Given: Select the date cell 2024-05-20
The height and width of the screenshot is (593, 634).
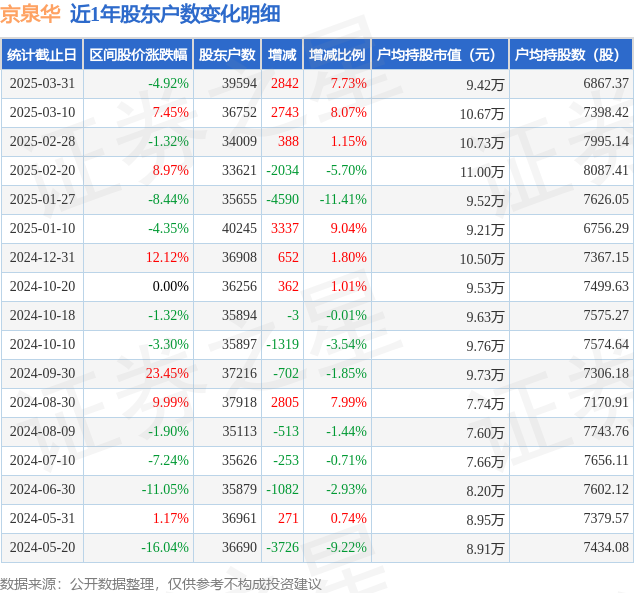Looking at the screenshot, I should point(42,547).
